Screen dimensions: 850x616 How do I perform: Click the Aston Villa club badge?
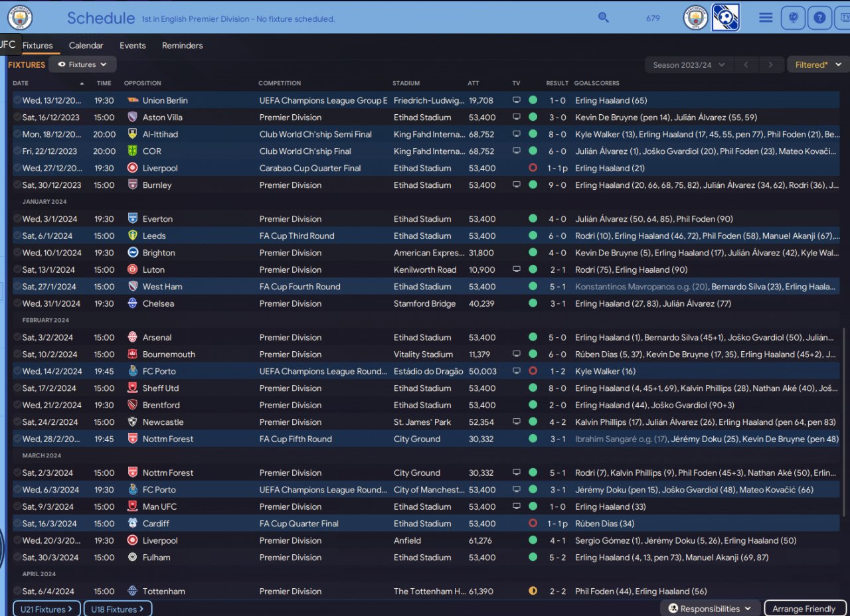(133, 117)
